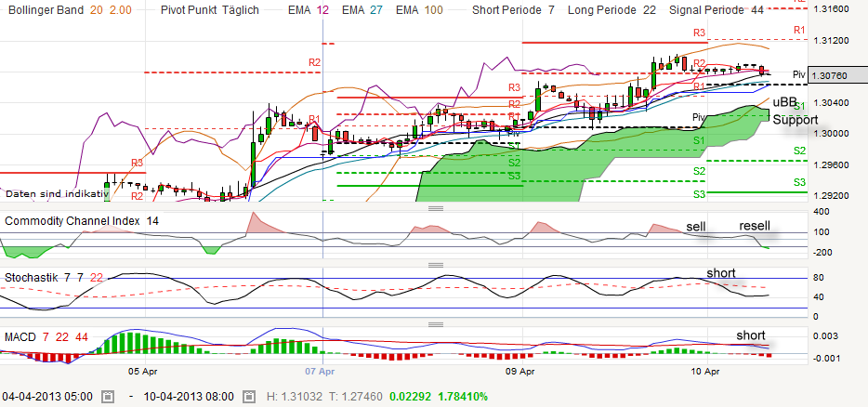Click the 1.29600 price axis label

tap(833, 164)
